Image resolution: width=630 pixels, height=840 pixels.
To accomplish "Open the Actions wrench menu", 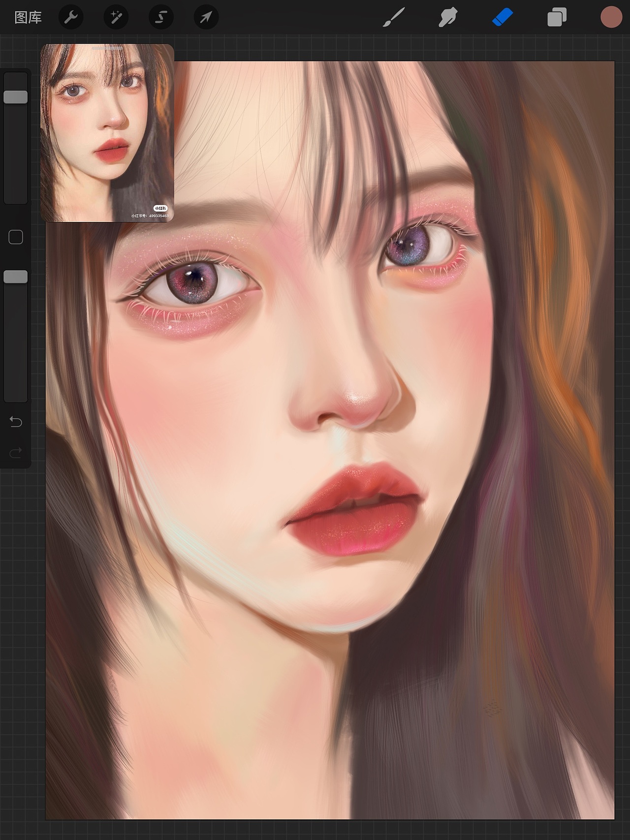I will 71,18.
